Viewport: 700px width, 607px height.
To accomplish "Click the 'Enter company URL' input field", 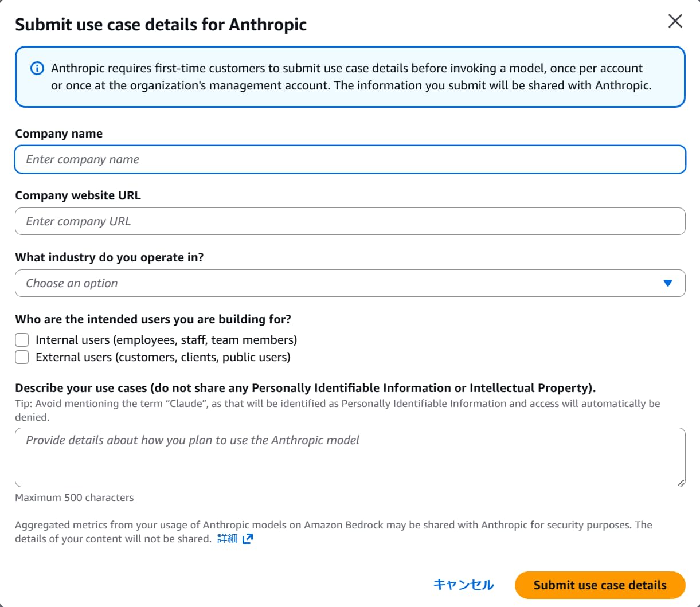I will click(x=350, y=221).
